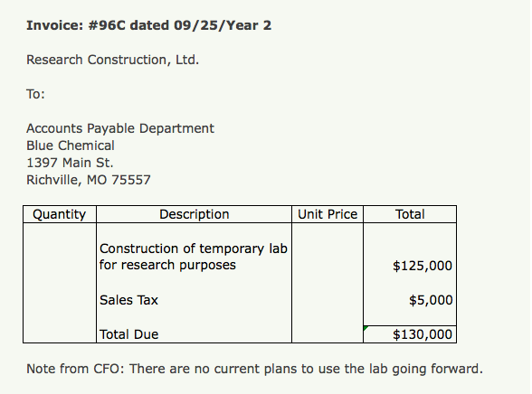Click the Total Due label

tap(128, 334)
